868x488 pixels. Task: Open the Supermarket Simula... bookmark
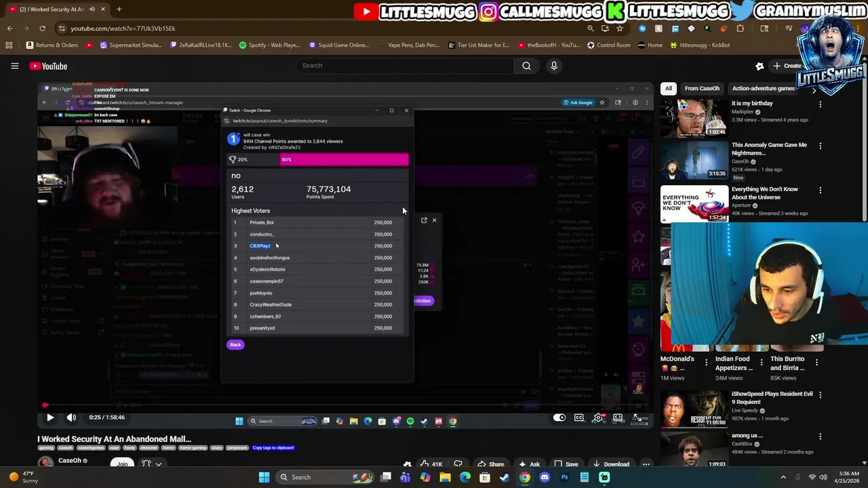point(130,45)
